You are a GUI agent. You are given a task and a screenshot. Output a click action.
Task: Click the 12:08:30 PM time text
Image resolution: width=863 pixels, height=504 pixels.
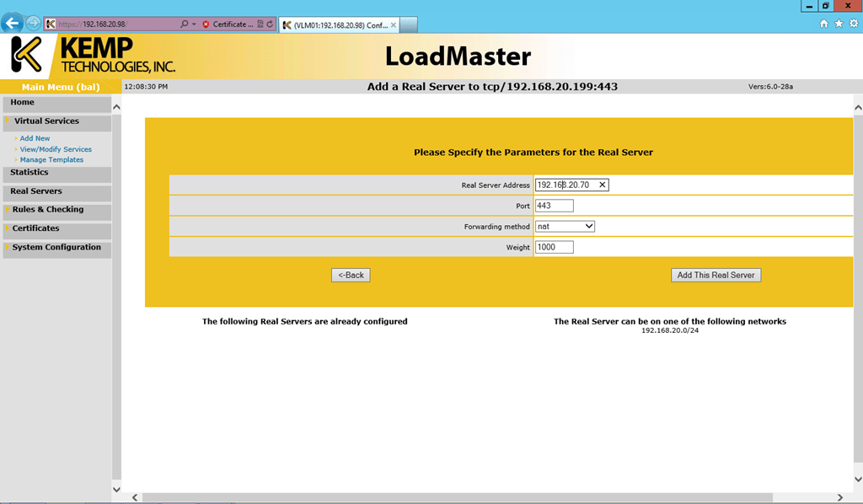(x=146, y=87)
